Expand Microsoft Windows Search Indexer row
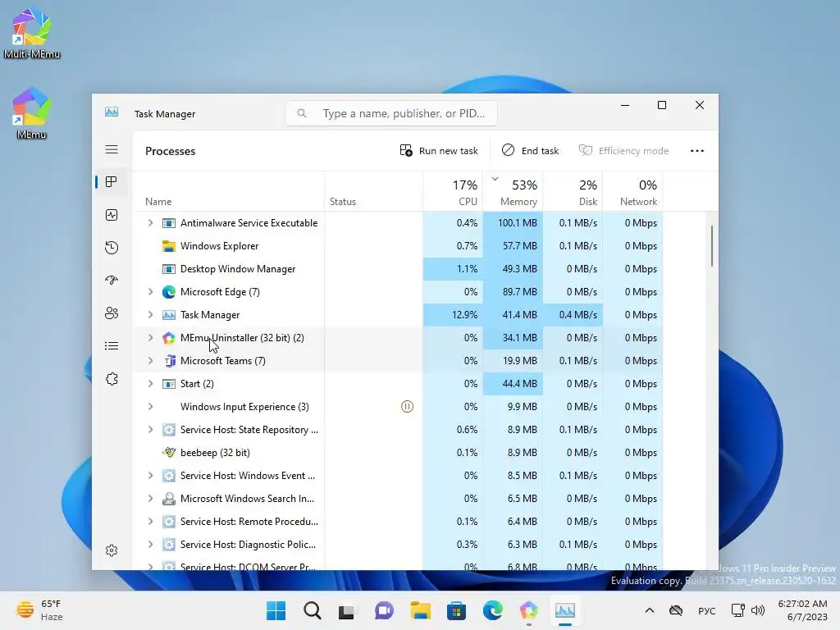 click(x=151, y=499)
